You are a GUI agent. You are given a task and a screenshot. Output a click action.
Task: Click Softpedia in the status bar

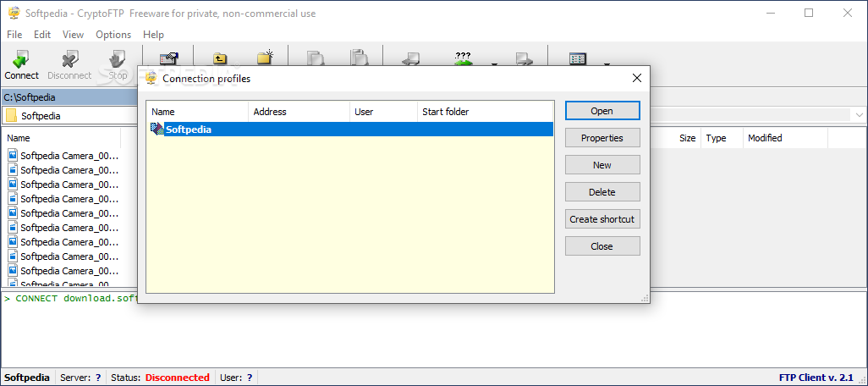pyautogui.click(x=26, y=378)
